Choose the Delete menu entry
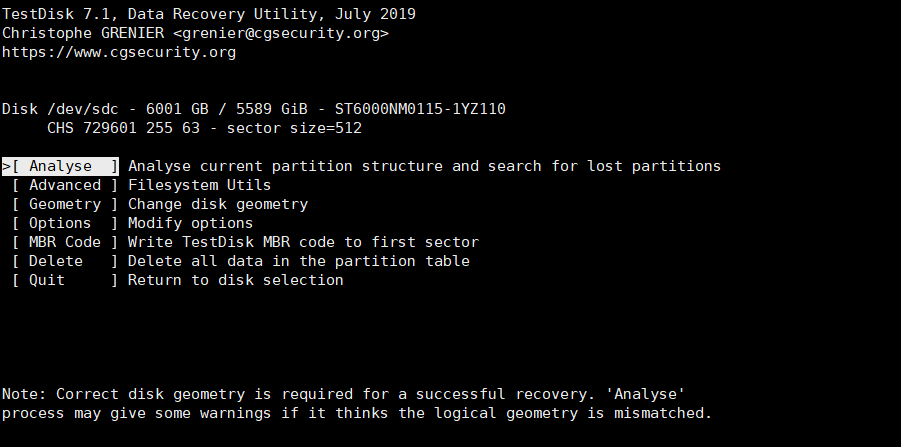The height and width of the screenshot is (447, 901). pyautogui.click(x=56, y=261)
